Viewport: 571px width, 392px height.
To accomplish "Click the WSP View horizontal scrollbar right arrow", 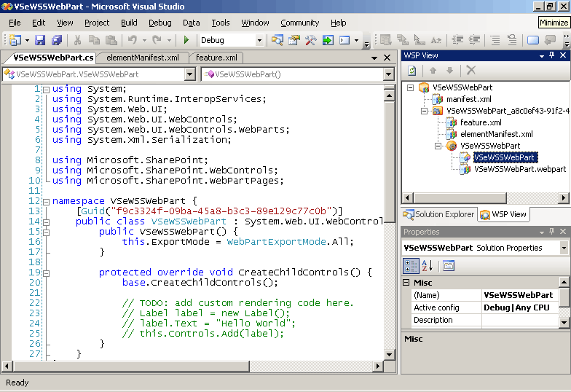I will coord(564,198).
